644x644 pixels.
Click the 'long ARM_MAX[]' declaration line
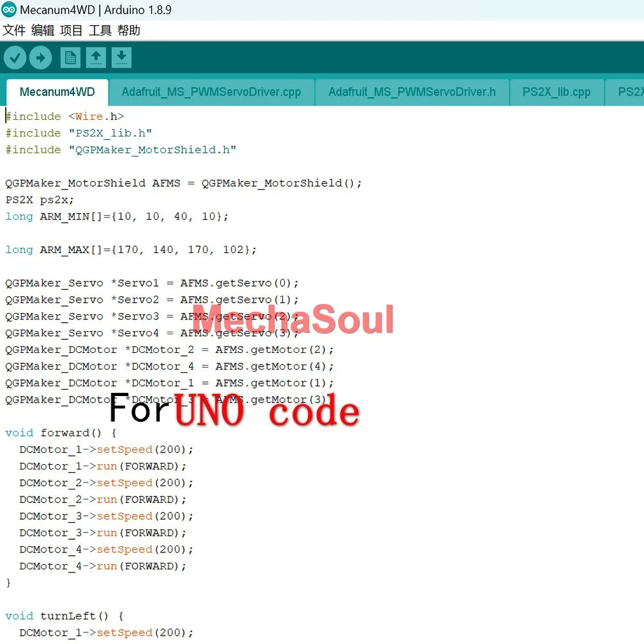pos(131,250)
